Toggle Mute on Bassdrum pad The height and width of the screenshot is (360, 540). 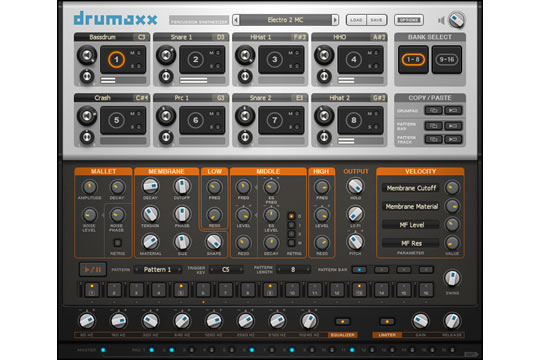point(139,53)
